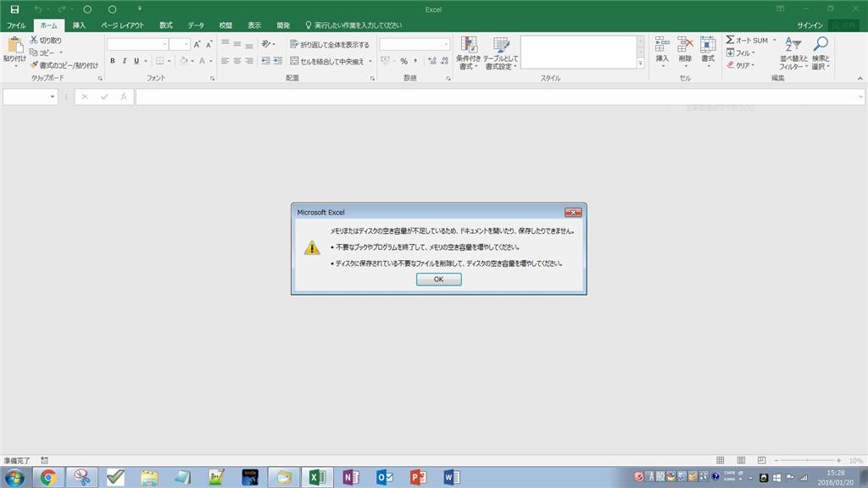The height and width of the screenshot is (488, 868).
Task: Switch to the データ tab
Action: point(196,25)
